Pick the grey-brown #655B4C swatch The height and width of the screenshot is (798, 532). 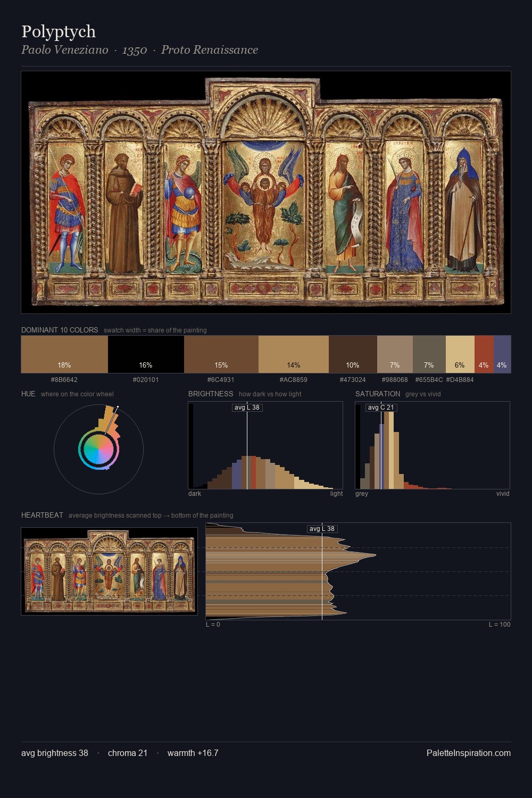tap(429, 354)
